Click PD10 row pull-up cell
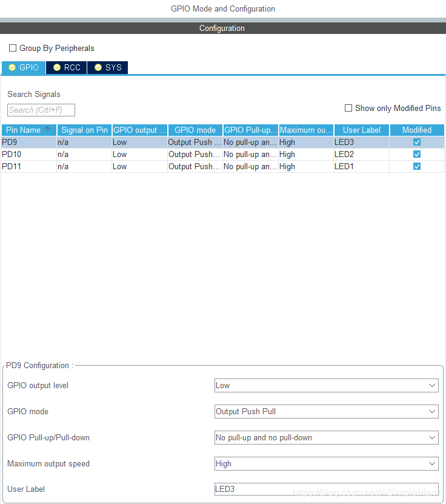 point(250,154)
